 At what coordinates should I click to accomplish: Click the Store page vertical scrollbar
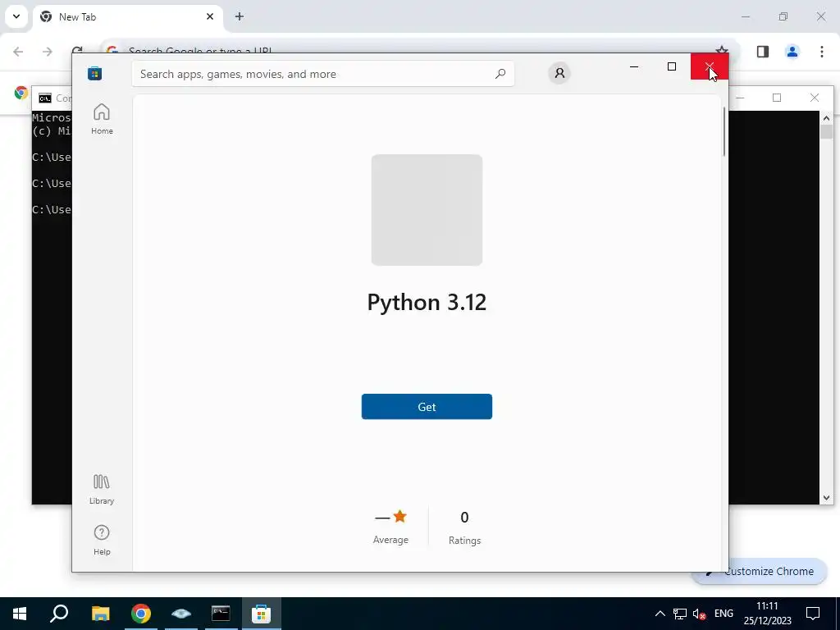click(724, 132)
